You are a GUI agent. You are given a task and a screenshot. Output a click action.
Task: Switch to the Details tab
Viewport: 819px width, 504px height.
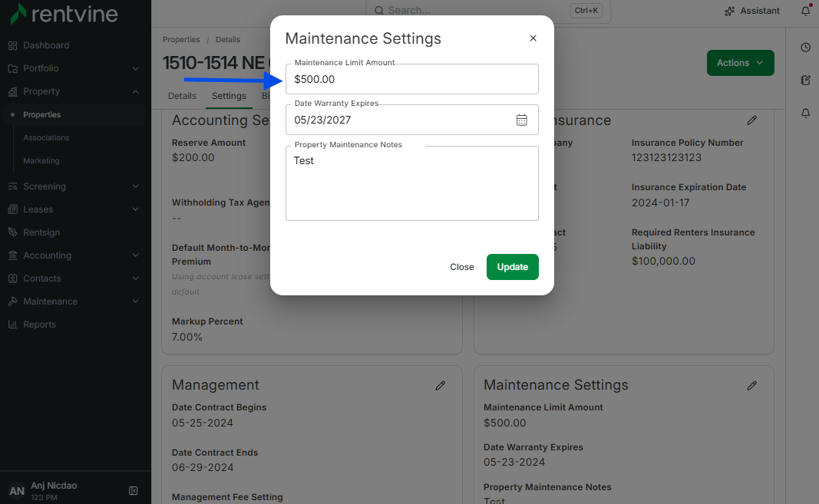click(182, 96)
